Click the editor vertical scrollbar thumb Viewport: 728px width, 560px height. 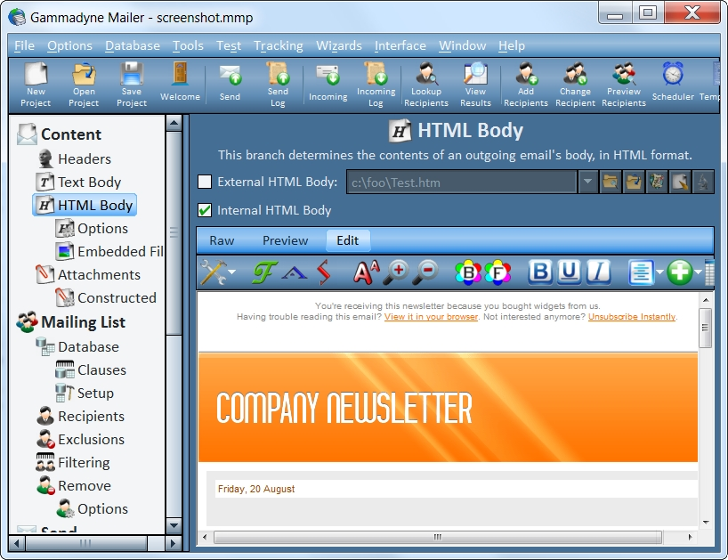point(705,328)
